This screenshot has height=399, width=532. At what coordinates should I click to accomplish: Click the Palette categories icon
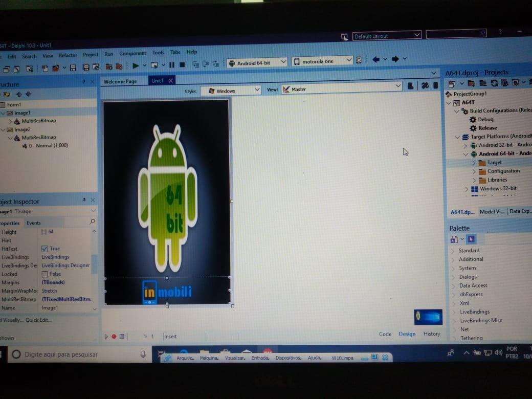454,239
